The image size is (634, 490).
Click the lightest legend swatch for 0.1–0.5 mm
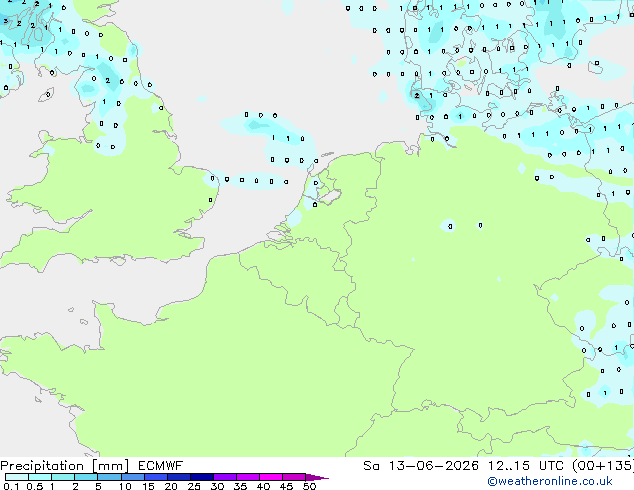click(17, 477)
